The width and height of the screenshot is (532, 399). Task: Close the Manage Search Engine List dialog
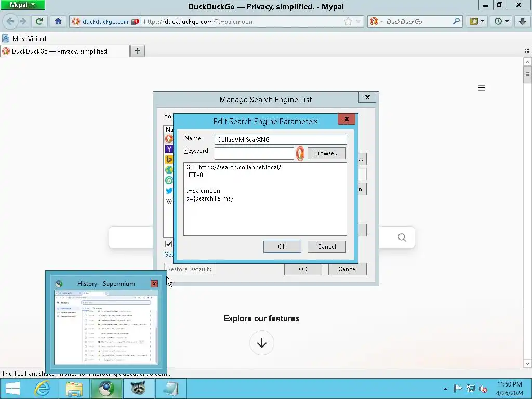(367, 97)
